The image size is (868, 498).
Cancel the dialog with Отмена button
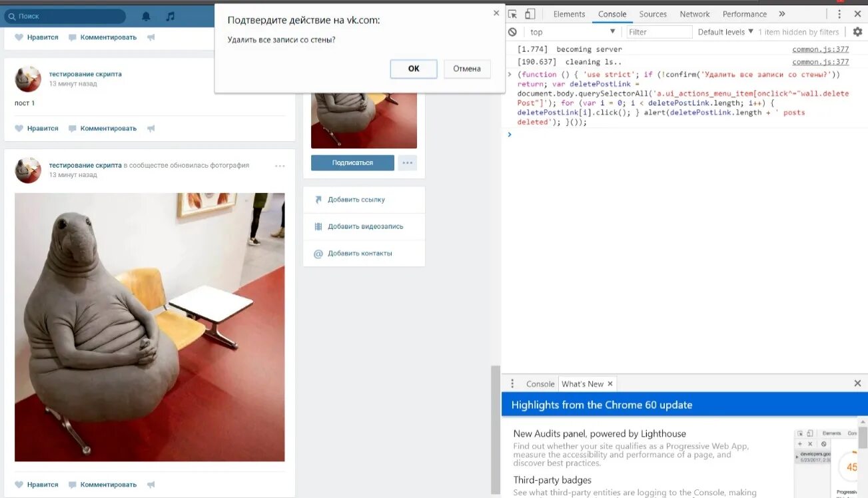(x=467, y=69)
